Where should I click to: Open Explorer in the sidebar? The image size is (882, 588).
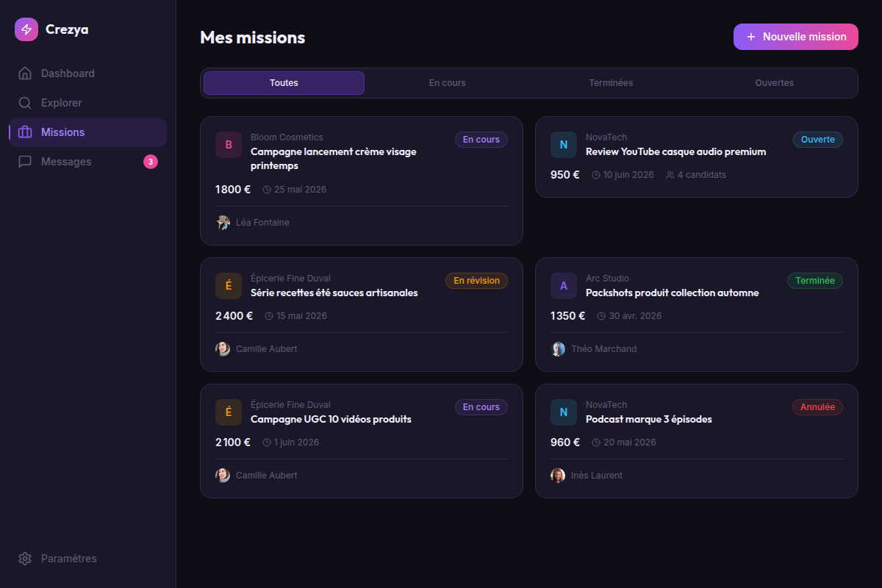(88, 103)
